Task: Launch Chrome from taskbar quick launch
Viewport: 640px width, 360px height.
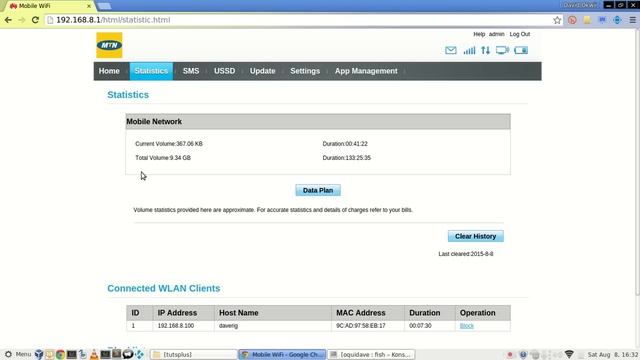Action: pos(60,354)
